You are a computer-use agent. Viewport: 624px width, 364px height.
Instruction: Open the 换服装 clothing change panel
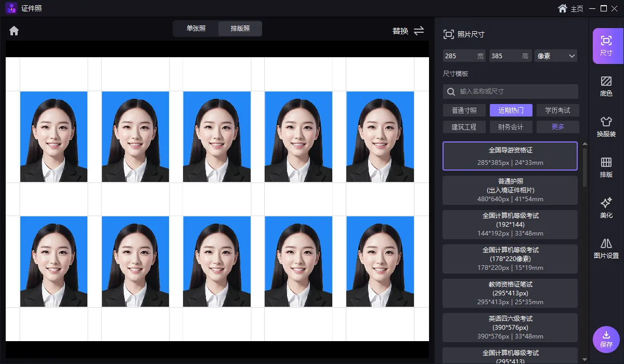606,126
